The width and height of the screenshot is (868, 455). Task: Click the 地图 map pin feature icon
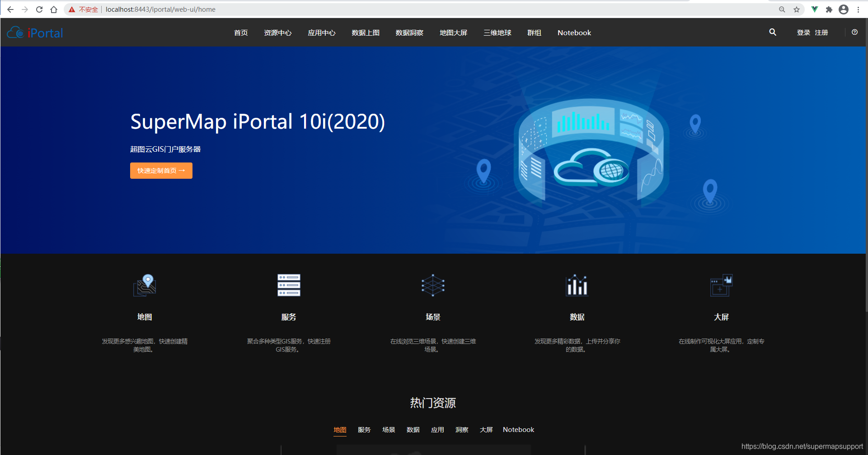(x=145, y=285)
